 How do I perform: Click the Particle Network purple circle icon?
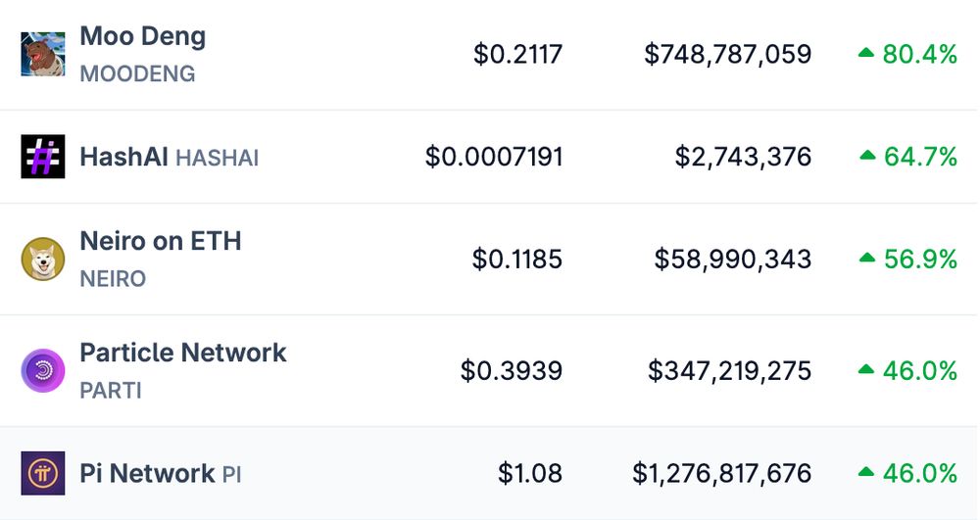pyautogui.click(x=42, y=371)
